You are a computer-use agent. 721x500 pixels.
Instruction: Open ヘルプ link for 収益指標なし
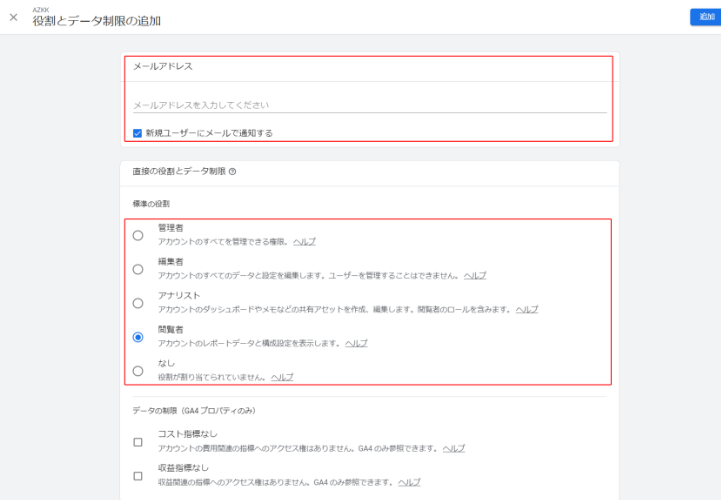point(409,483)
